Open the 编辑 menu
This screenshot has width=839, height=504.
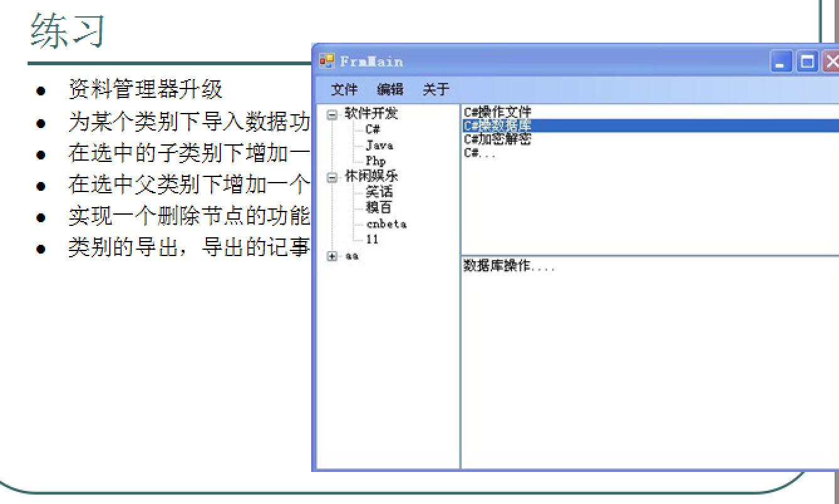(x=390, y=90)
